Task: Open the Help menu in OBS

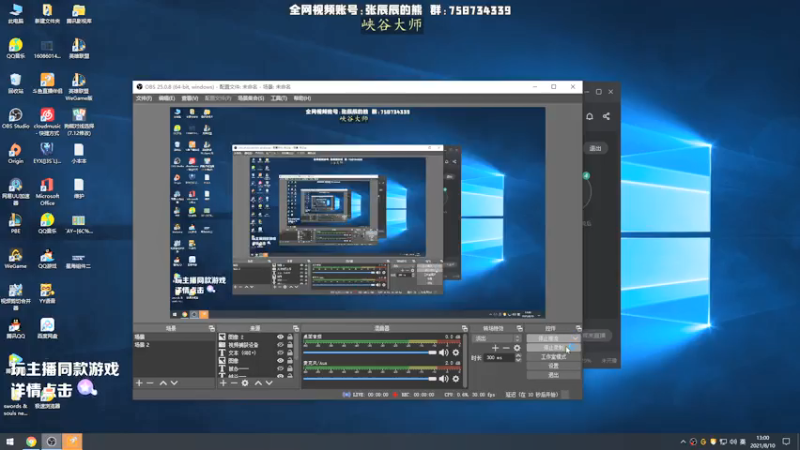Action: pyautogui.click(x=302, y=98)
